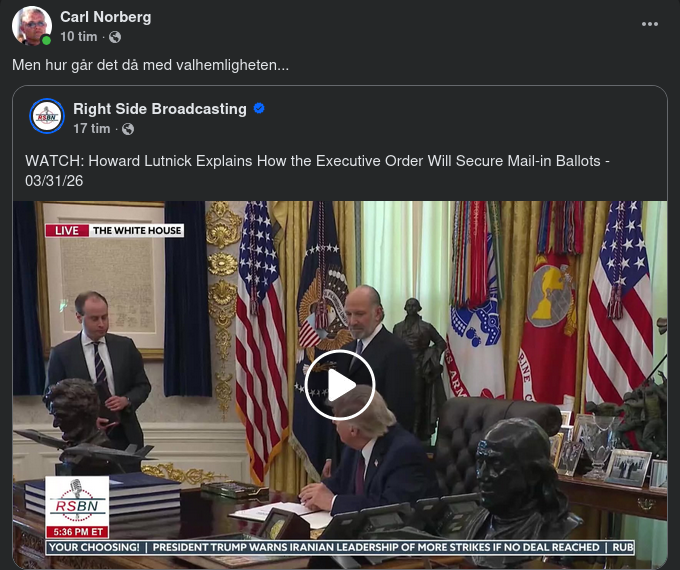Click the blue verified badge checkmark

259,108
